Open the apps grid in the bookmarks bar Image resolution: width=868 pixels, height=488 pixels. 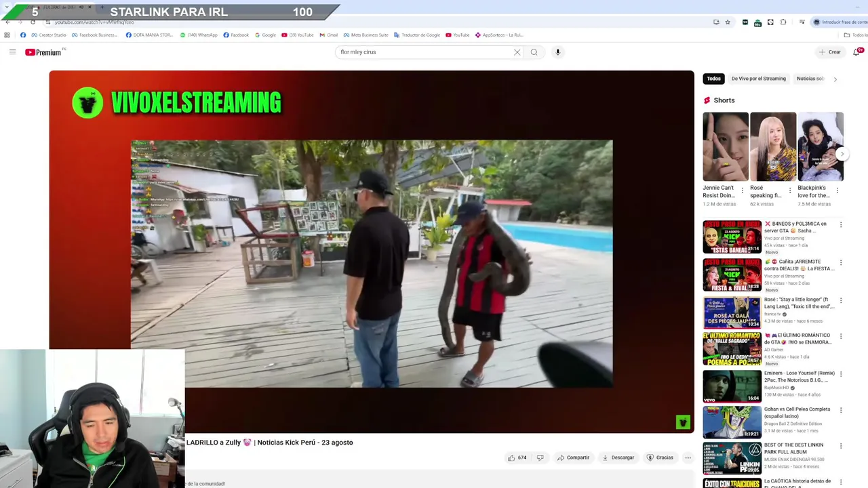click(x=7, y=35)
